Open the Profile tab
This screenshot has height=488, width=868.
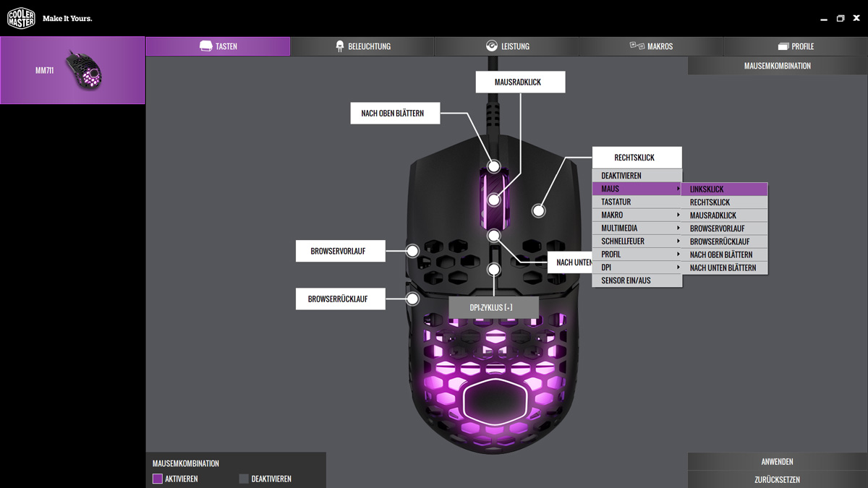[x=796, y=46]
